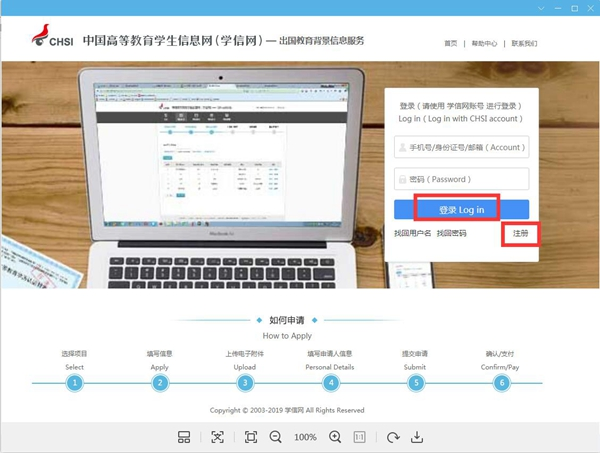Click the 登录 Log in button
The width and height of the screenshot is (600, 453).
click(461, 209)
